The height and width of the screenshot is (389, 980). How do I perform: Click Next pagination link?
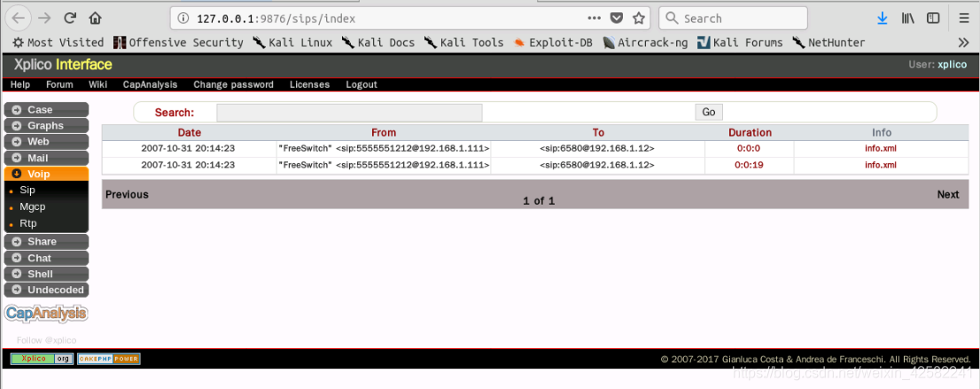(948, 195)
